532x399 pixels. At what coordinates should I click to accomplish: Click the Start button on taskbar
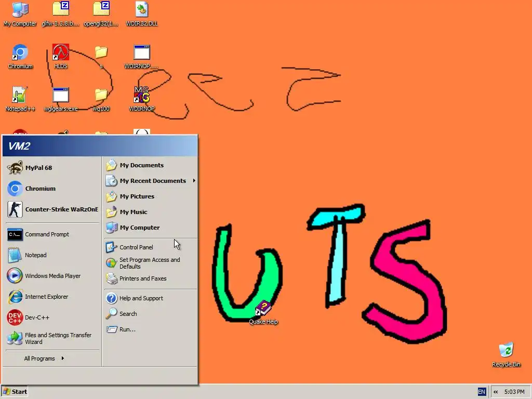15,392
